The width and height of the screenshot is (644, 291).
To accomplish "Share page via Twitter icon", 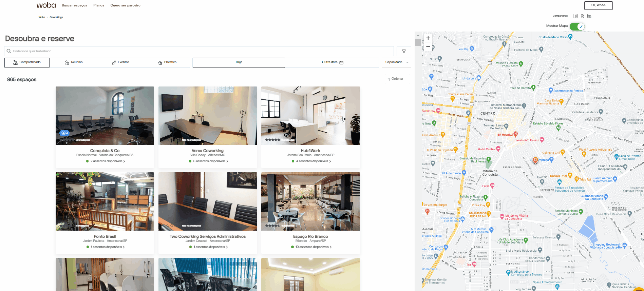I will 582,16.
